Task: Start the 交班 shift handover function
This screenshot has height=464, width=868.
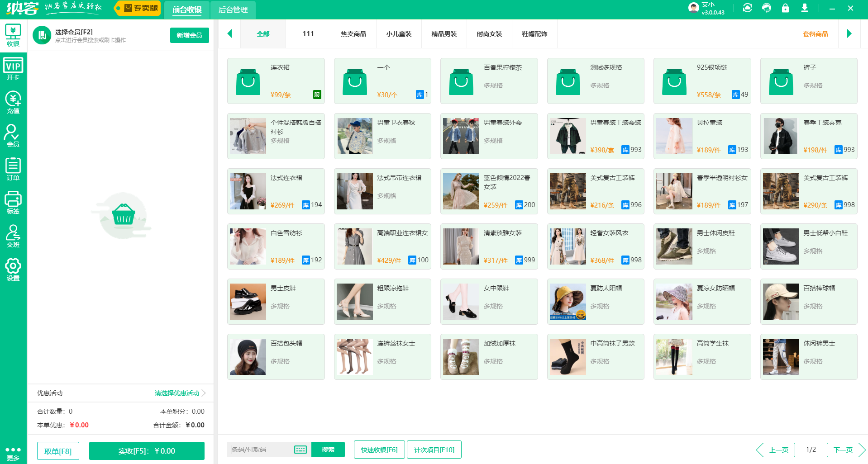Action: 13,236
